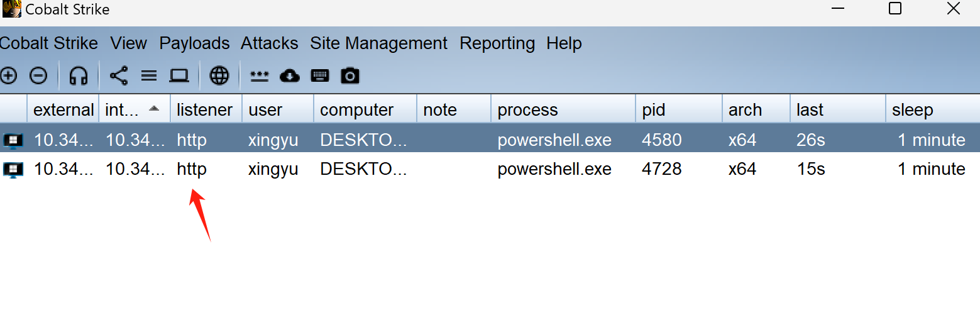
Task: Click beacon icon for pid 4580 row
Action: pyautogui.click(x=13, y=140)
